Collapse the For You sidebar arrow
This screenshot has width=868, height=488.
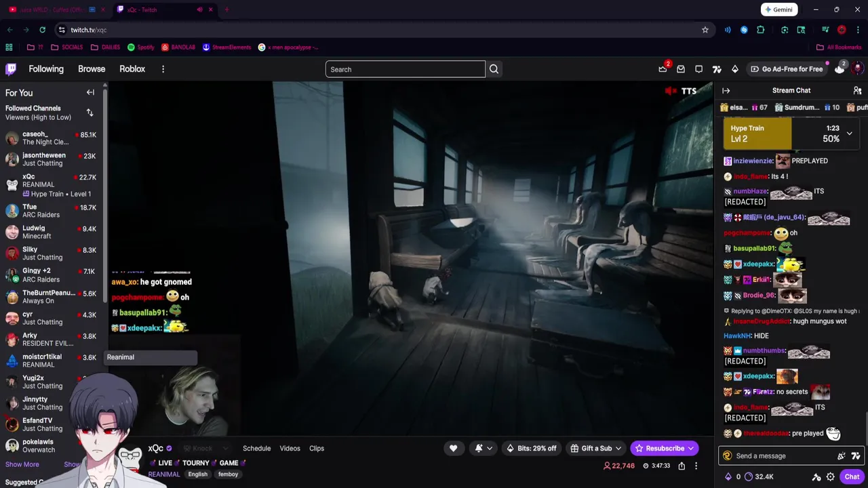tap(90, 93)
